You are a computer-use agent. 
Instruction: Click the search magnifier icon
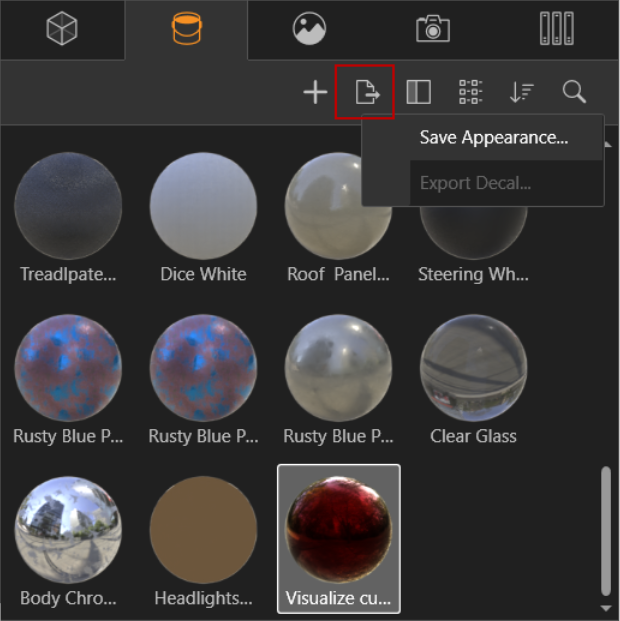[x=574, y=93]
